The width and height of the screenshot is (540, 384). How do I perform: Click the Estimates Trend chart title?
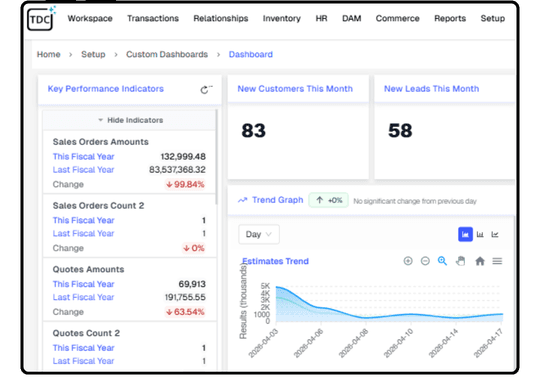275,261
